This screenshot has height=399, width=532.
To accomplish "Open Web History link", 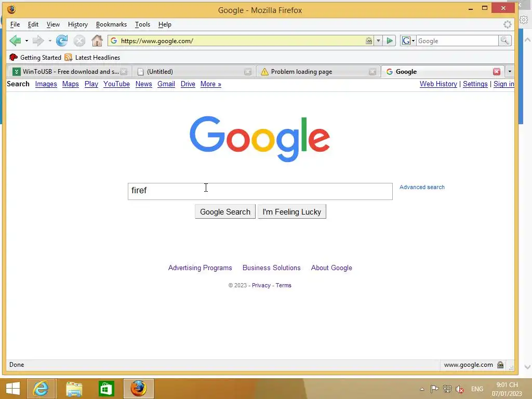I will pyautogui.click(x=438, y=84).
